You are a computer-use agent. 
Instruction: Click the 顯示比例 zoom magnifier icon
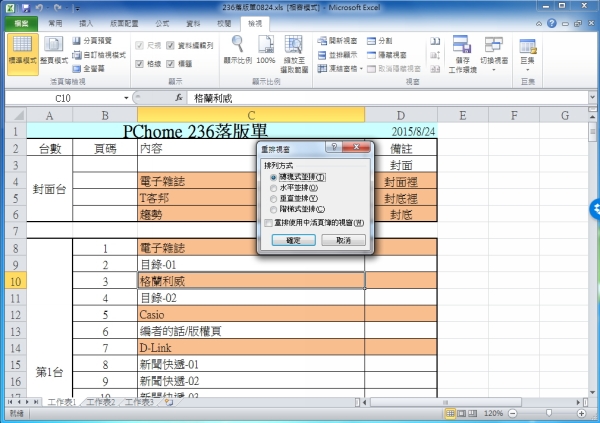click(237, 49)
